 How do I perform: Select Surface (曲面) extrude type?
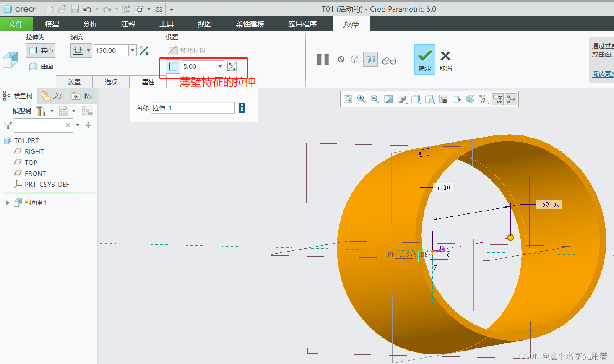point(41,66)
